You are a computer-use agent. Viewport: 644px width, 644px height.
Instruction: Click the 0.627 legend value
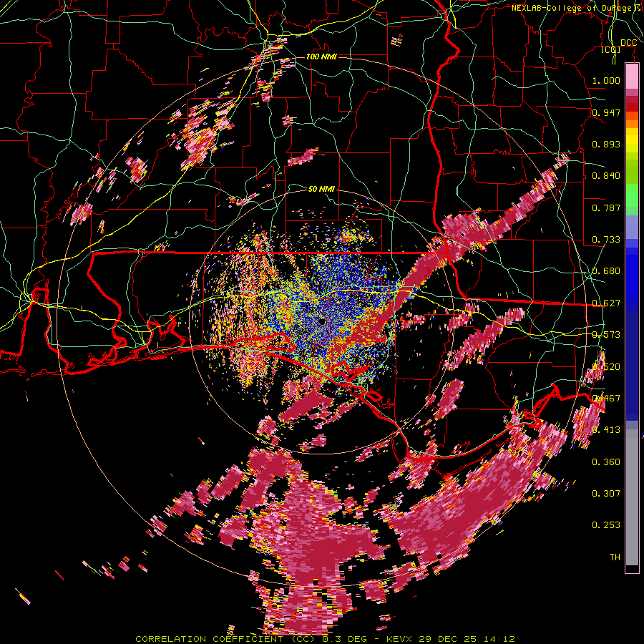(606, 303)
